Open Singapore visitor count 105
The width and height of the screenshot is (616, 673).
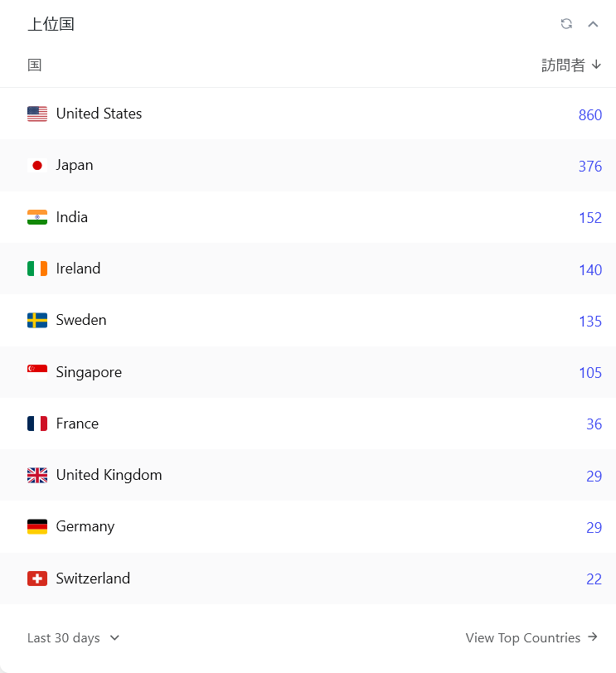590,373
